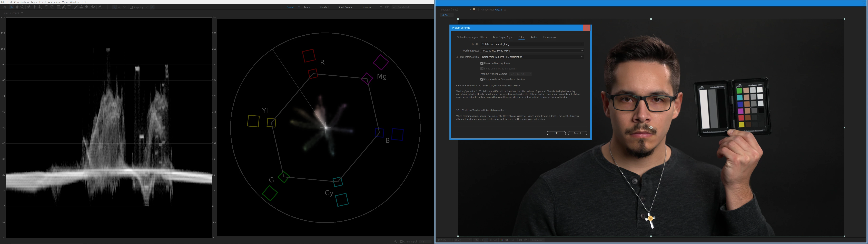Select the Type text tool
Image resolution: width=868 pixels, height=244 pixels.
click(69, 7)
